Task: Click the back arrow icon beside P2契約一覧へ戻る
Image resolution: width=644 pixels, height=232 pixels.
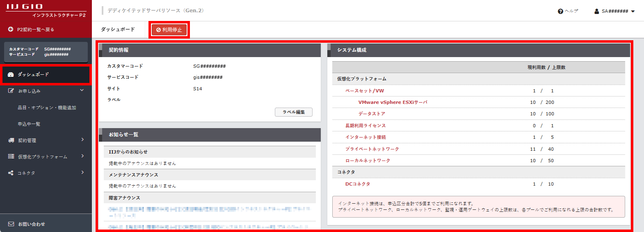Action: (11, 29)
